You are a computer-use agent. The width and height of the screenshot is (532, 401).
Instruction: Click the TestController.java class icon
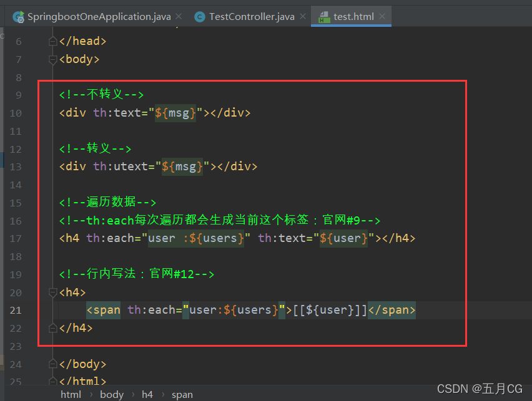click(x=200, y=17)
